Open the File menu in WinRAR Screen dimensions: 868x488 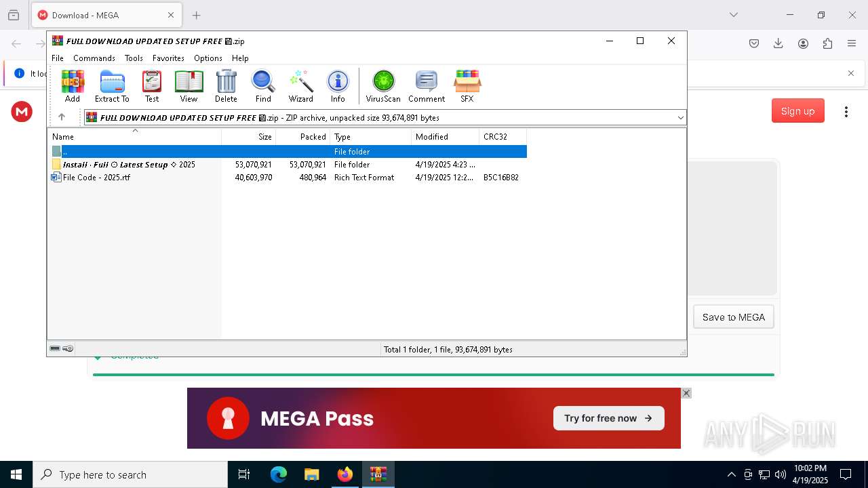(58, 58)
